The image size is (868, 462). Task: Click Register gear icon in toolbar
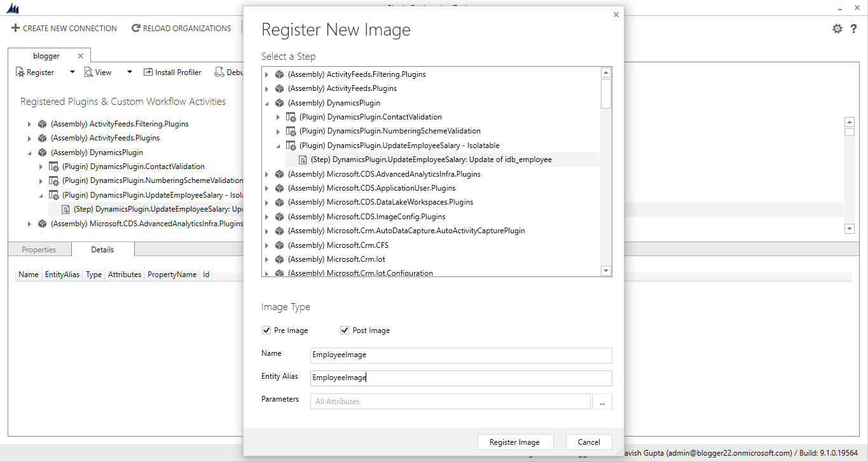[20, 72]
